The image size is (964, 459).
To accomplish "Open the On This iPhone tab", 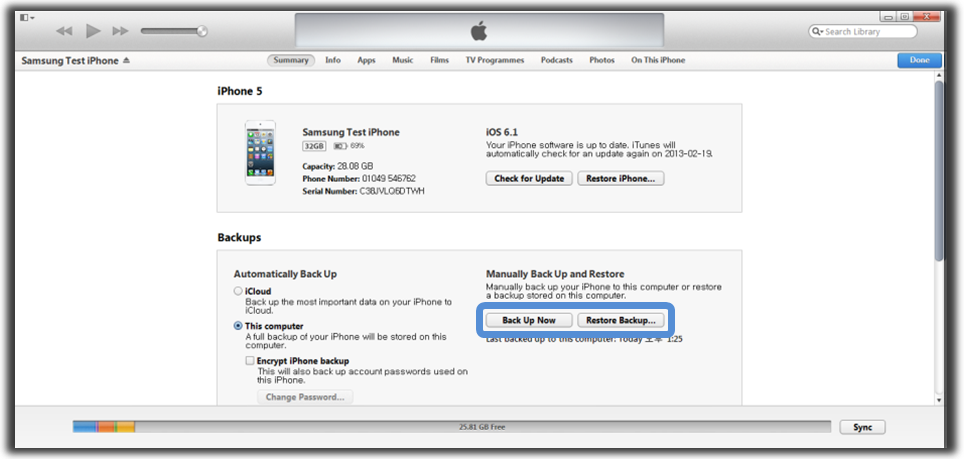I will click(658, 60).
